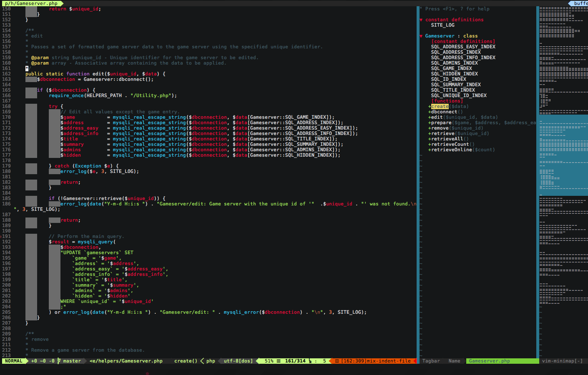Jump to retrieve($unique_id) in Tagbar
Screen dimensions: 588x375
(459, 133)
